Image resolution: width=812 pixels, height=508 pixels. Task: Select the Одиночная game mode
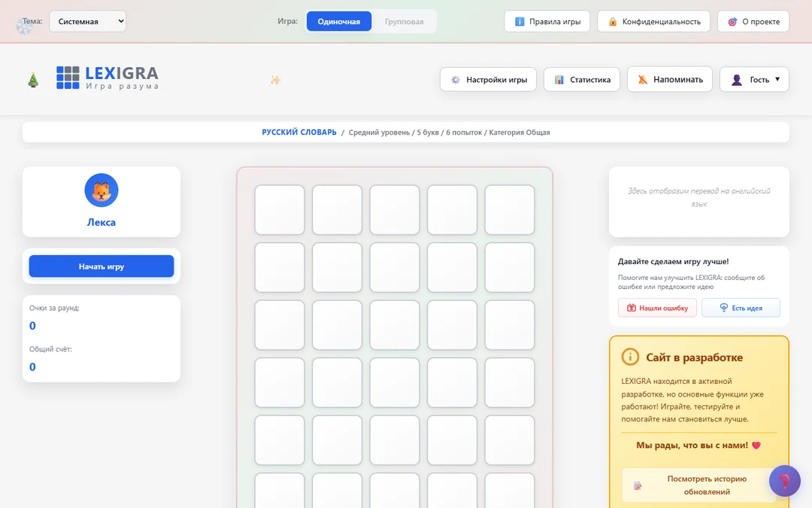[x=338, y=21]
